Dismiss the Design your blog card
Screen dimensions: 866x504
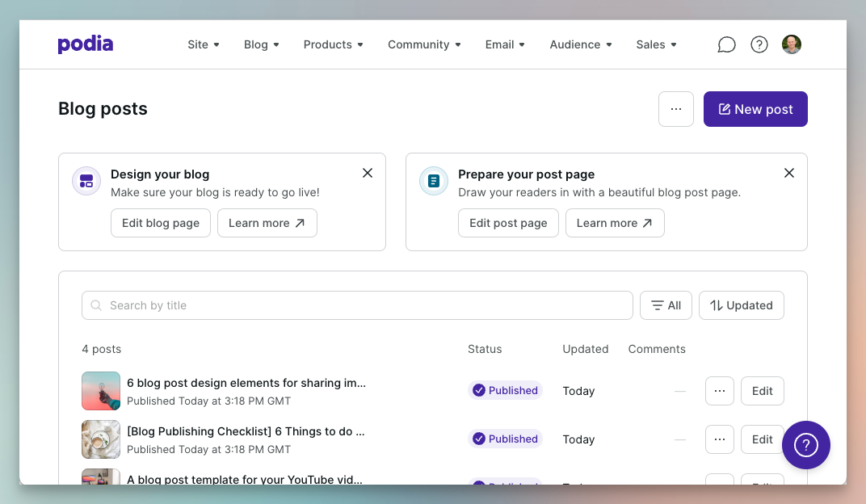coord(368,173)
